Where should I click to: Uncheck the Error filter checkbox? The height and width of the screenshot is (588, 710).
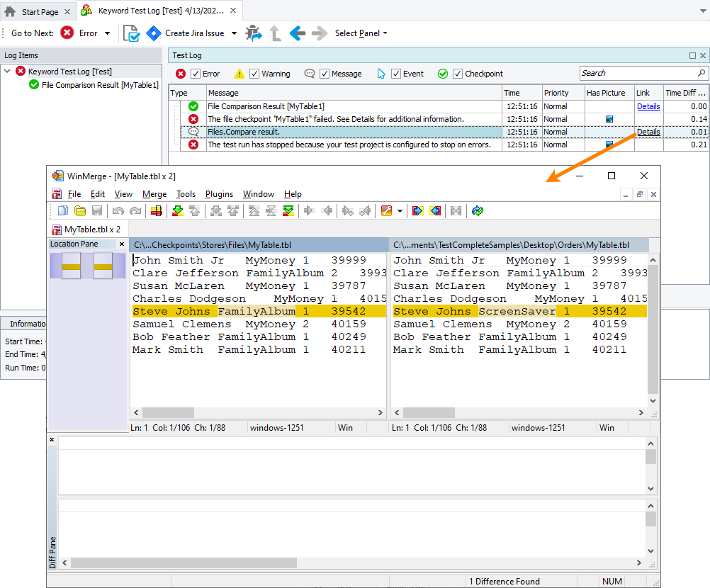pyautogui.click(x=196, y=74)
